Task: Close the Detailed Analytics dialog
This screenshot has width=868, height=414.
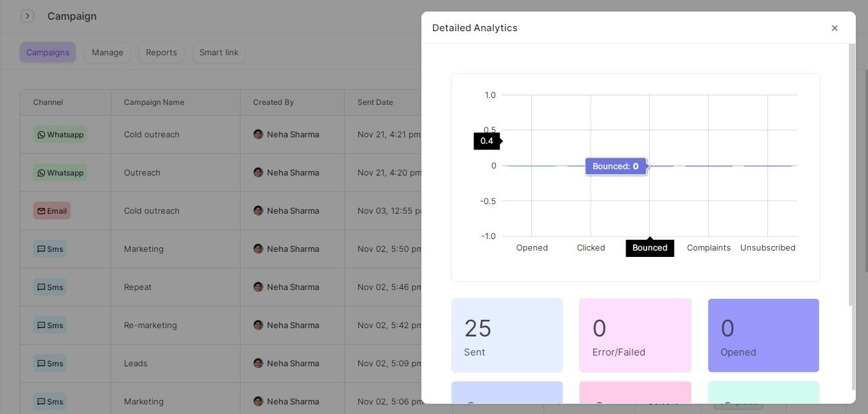Action: pos(834,28)
